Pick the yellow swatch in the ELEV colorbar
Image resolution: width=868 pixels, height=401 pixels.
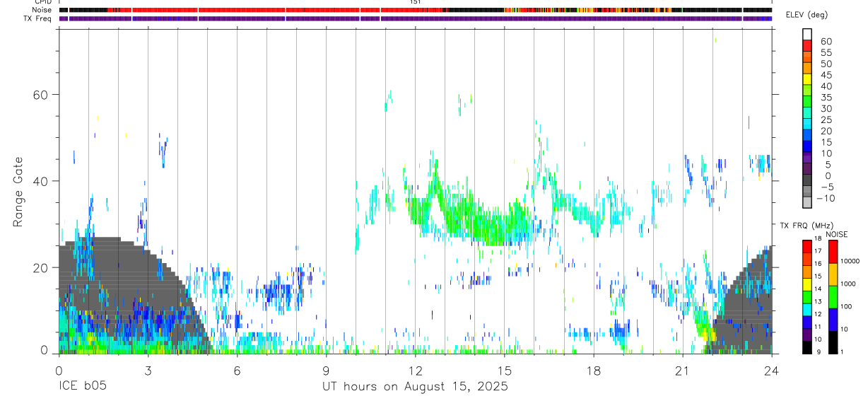coord(807,79)
